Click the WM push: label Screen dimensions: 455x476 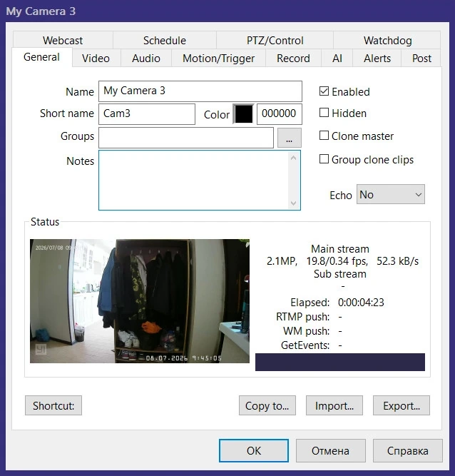coord(307,331)
